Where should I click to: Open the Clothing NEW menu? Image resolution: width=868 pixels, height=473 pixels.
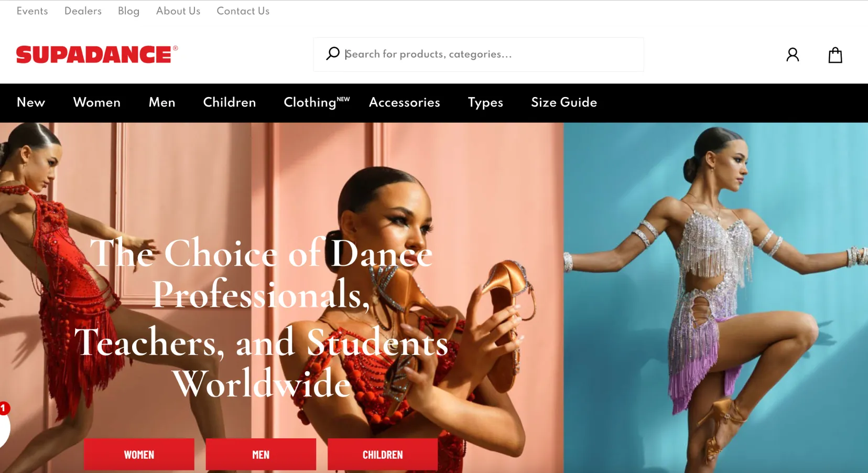(317, 102)
